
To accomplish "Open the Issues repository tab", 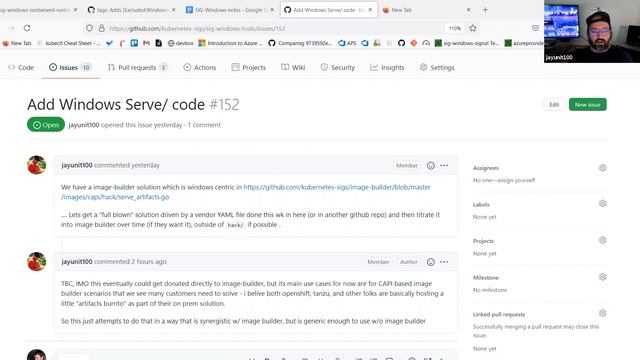I will [x=70, y=67].
